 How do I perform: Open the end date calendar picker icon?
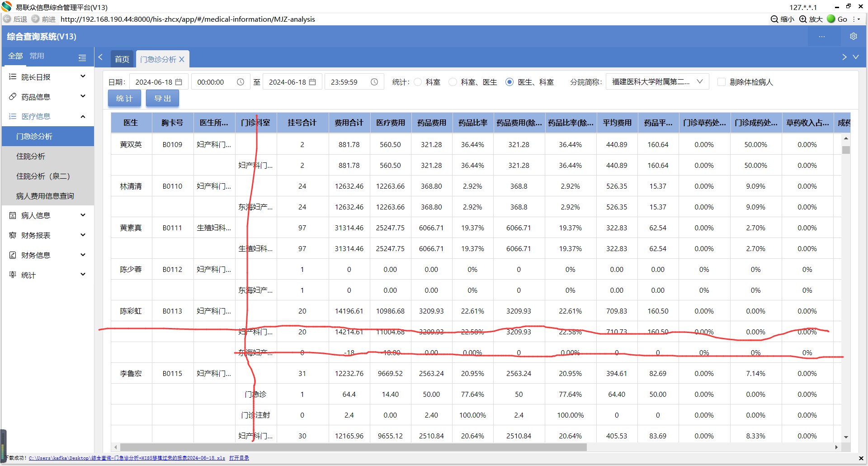pyautogui.click(x=312, y=82)
